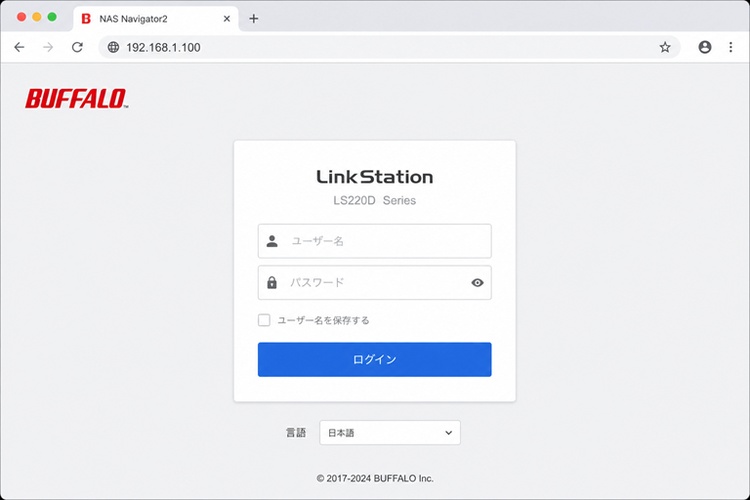Open a new tab with the plus button
Image resolution: width=750 pixels, height=500 pixels.
pos(254,19)
